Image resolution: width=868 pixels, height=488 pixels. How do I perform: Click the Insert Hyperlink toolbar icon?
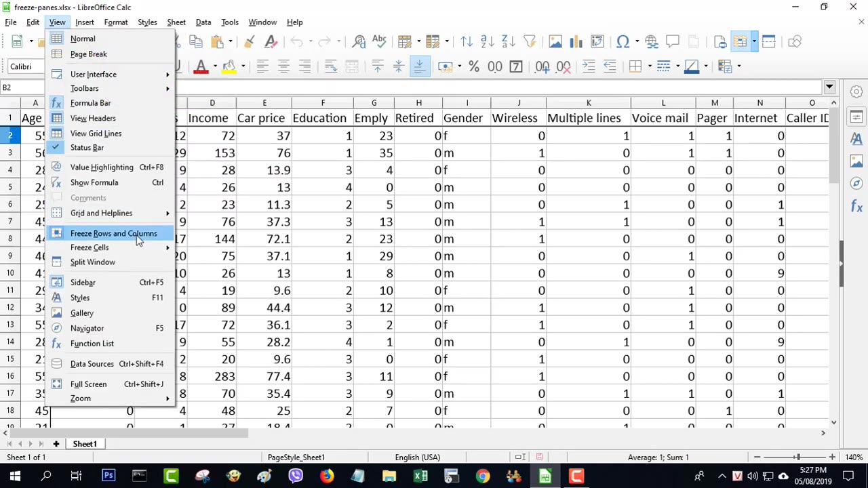[651, 42]
